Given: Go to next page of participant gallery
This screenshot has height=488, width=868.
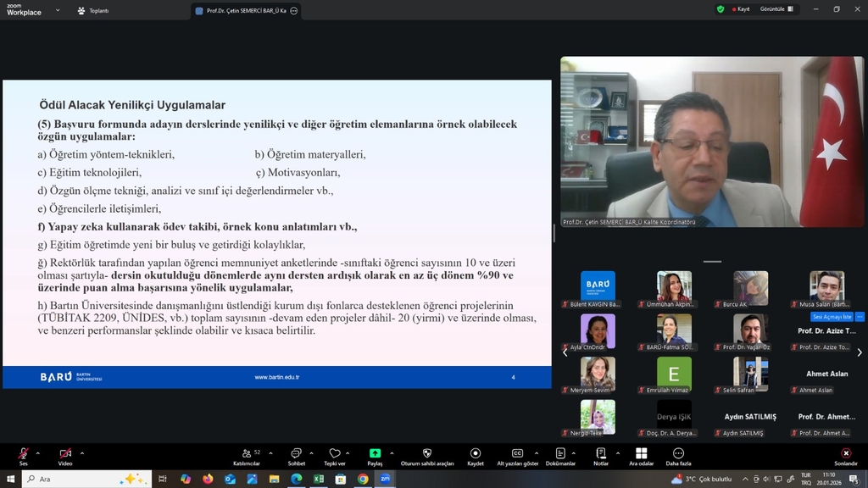Looking at the screenshot, I should [x=859, y=352].
